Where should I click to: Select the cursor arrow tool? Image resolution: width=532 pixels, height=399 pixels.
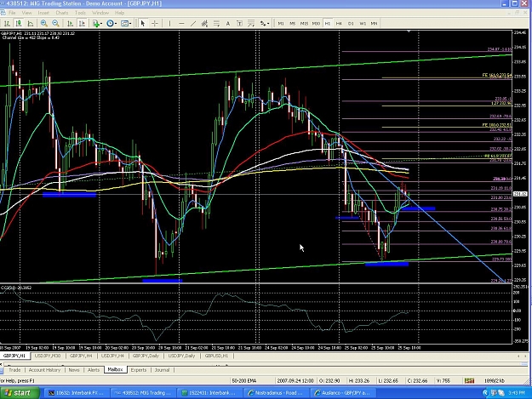143,23
